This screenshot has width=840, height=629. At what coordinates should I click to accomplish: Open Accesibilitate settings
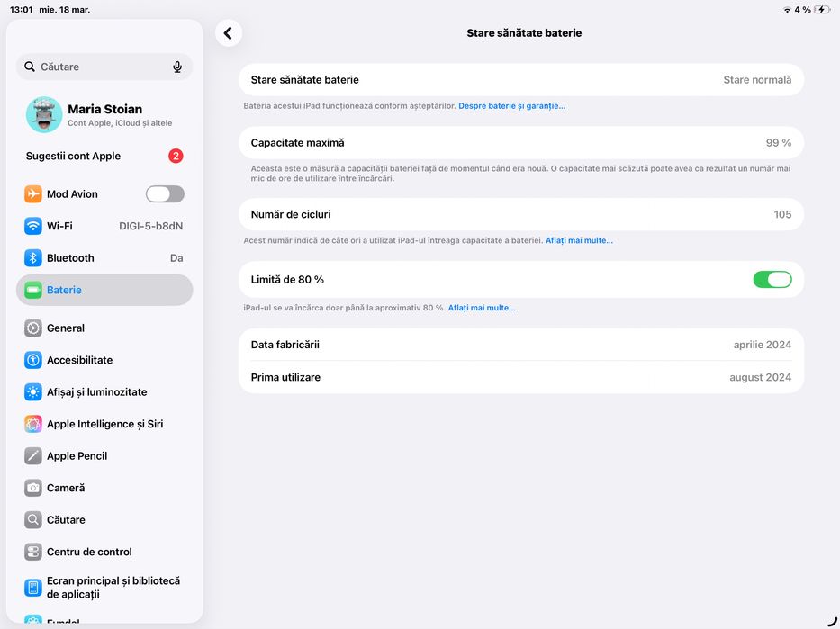pyautogui.click(x=104, y=360)
